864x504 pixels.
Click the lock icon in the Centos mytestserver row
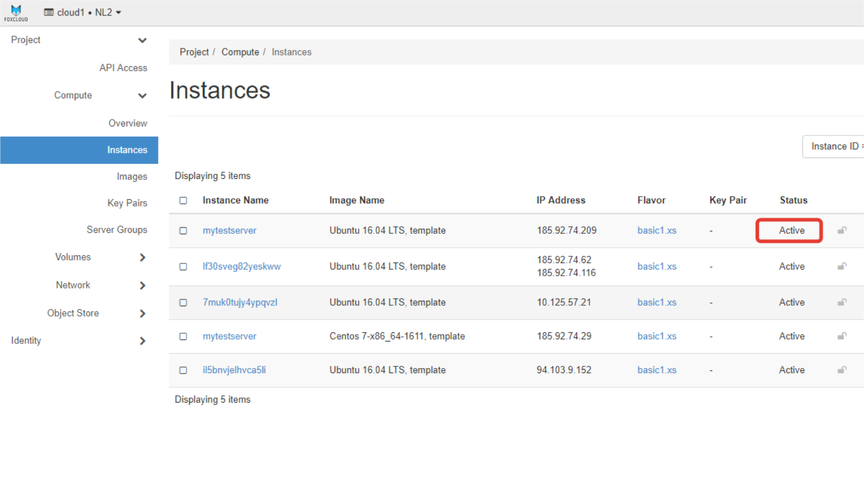pos(842,336)
